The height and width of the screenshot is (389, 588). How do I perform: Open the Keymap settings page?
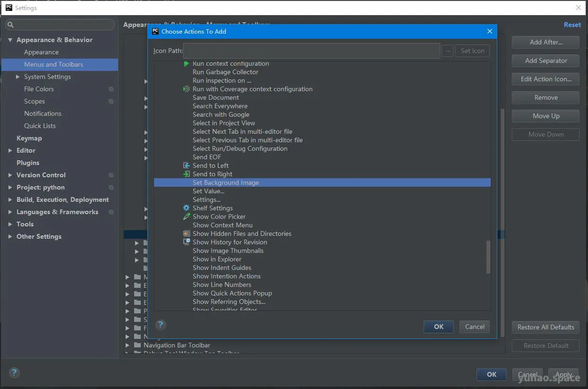[29, 138]
